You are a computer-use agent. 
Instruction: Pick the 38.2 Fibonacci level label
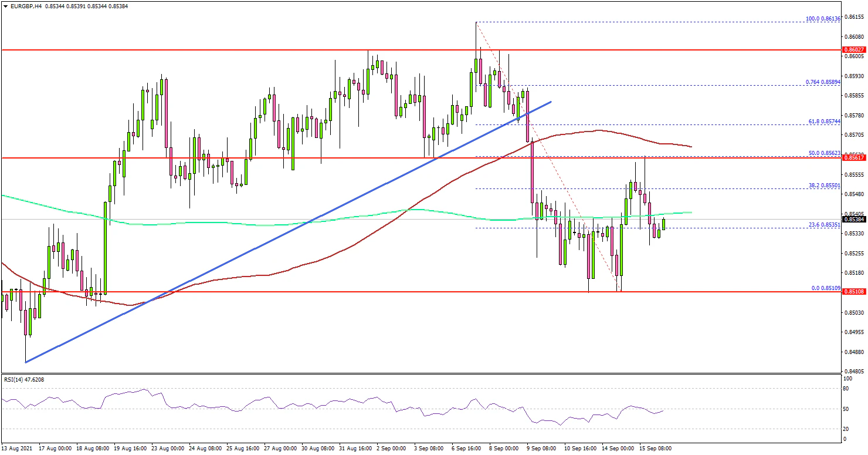click(823, 185)
